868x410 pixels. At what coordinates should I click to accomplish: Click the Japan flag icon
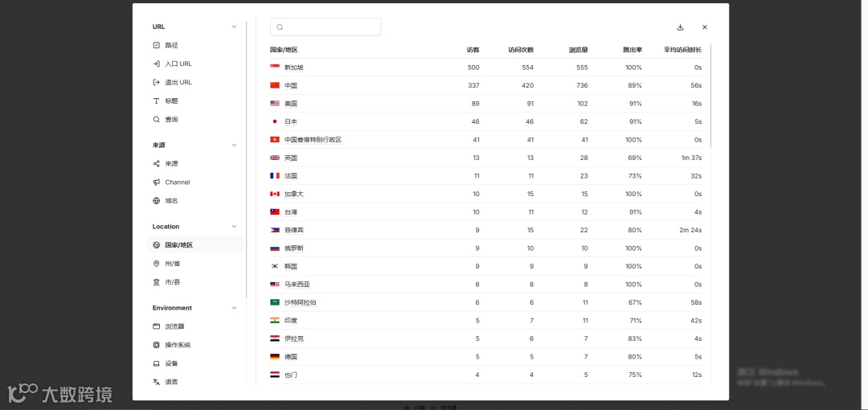pos(275,121)
